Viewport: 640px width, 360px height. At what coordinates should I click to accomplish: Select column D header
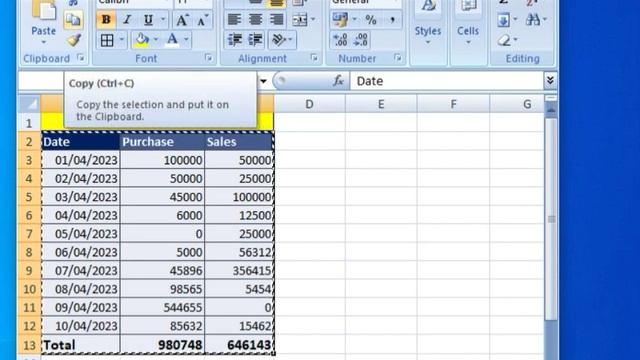coord(309,104)
